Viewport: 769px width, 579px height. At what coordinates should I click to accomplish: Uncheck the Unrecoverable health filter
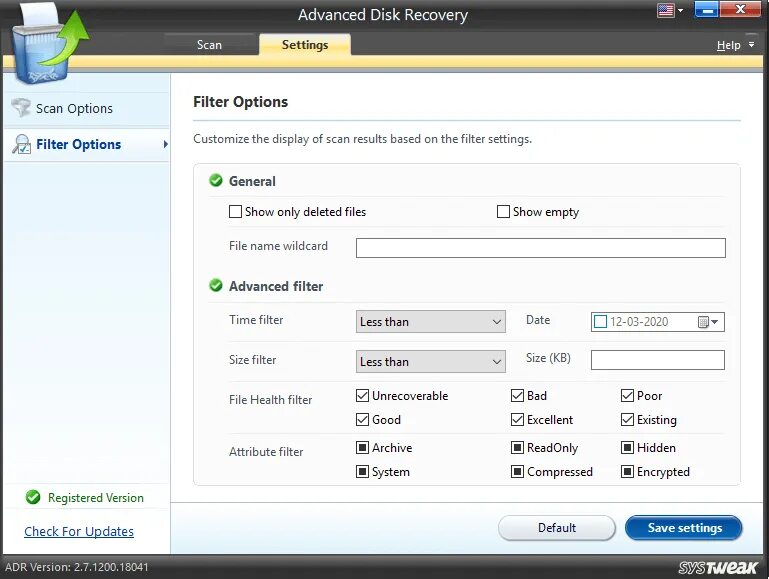pyautogui.click(x=362, y=396)
